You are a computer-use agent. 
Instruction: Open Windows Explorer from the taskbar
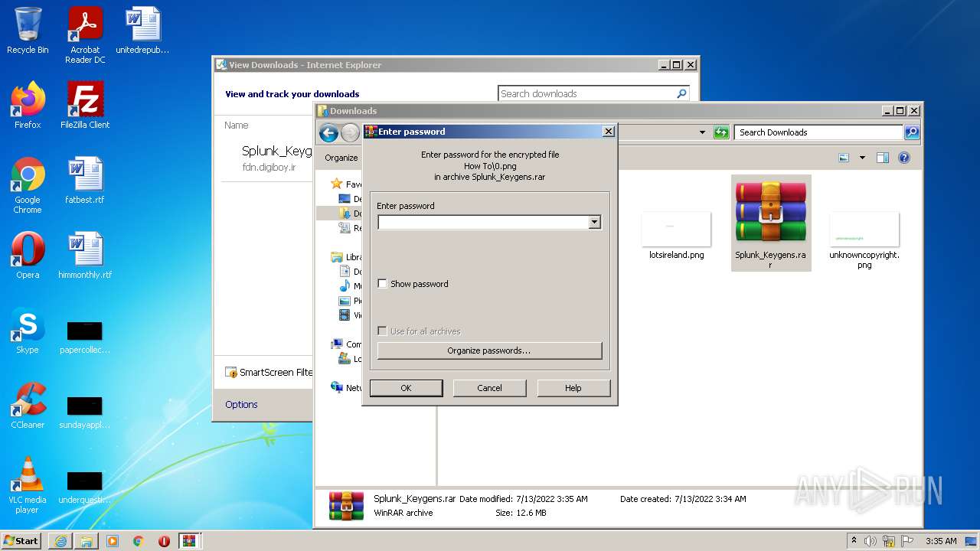pyautogui.click(x=87, y=541)
